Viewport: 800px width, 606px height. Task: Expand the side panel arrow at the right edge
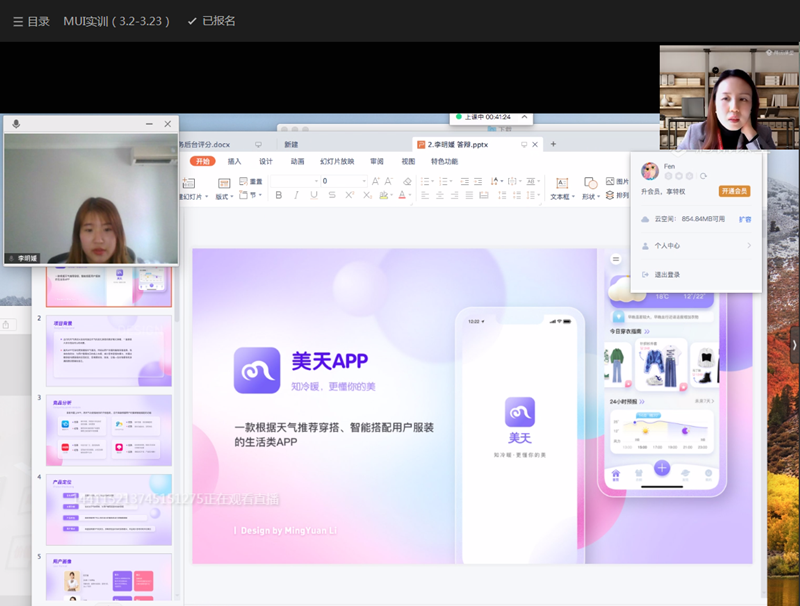pos(794,345)
